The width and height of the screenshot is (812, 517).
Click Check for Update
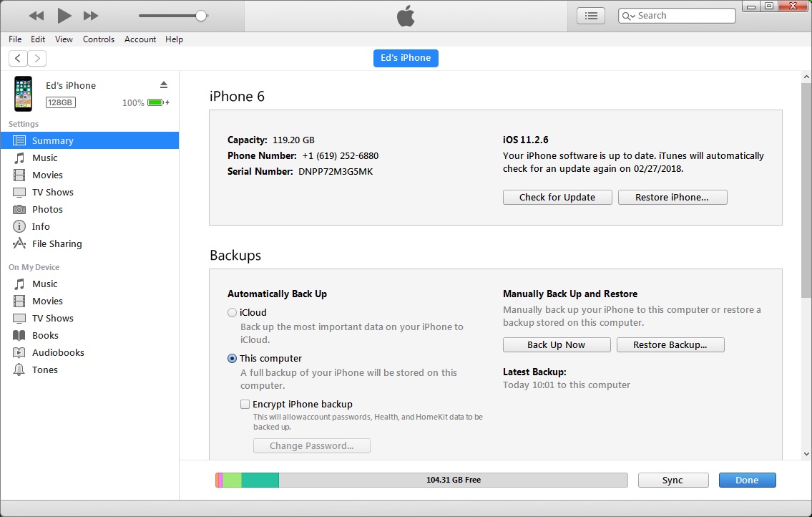(x=557, y=197)
